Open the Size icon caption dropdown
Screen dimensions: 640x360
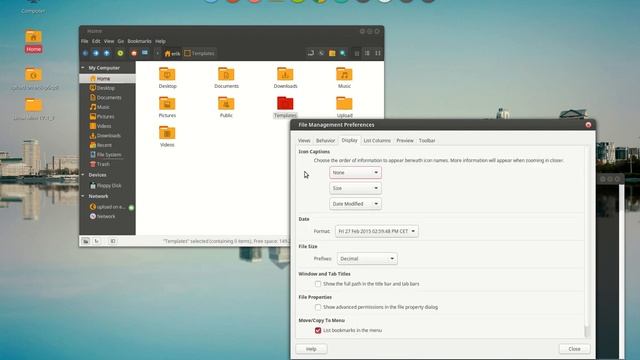(355, 188)
